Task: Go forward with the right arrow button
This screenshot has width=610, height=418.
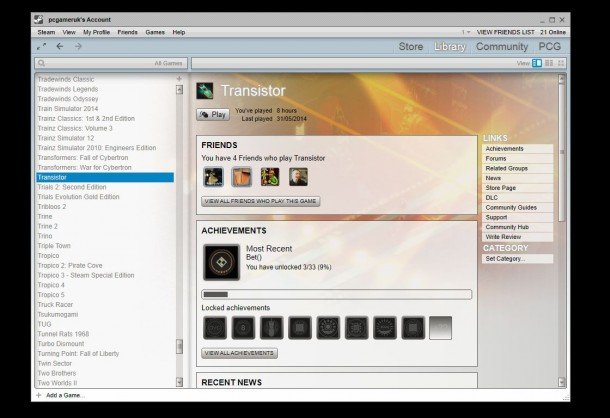Action: point(78,46)
